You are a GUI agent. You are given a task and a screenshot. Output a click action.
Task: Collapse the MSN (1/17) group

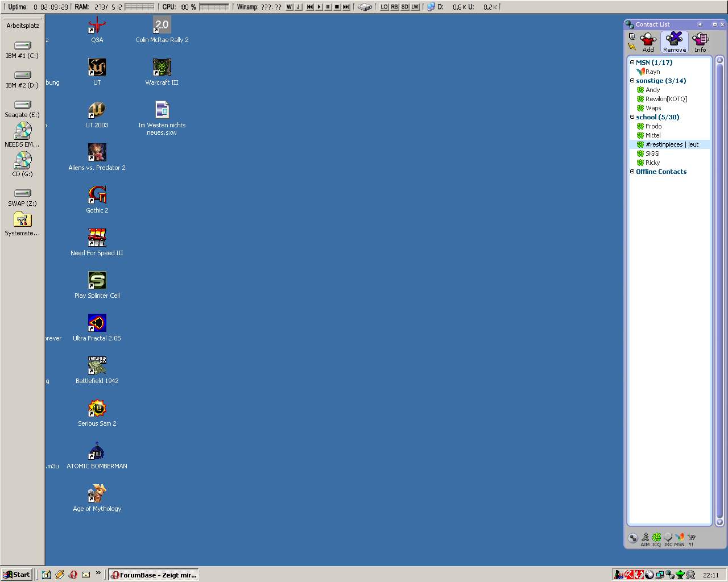pos(632,63)
